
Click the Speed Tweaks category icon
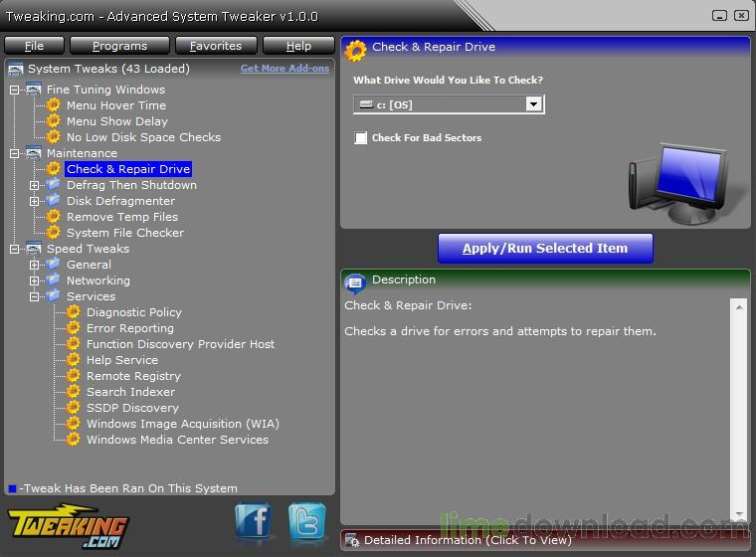[33, 249]
